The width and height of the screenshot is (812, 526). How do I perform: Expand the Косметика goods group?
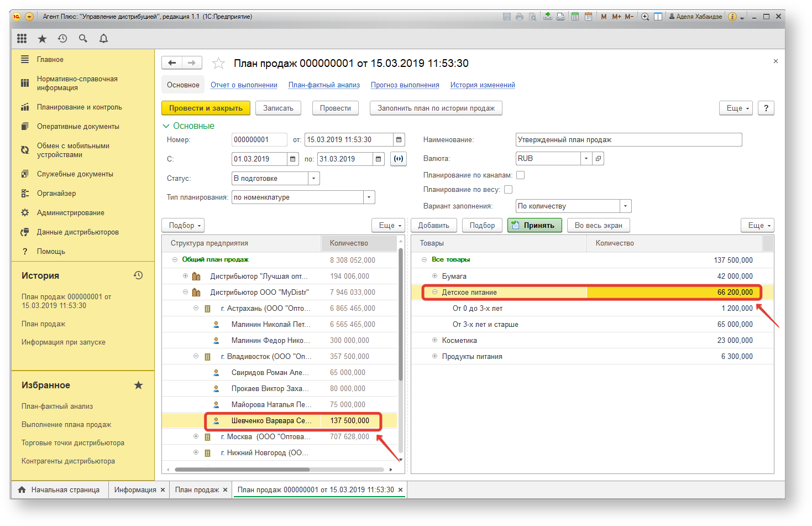pos(434,340)
